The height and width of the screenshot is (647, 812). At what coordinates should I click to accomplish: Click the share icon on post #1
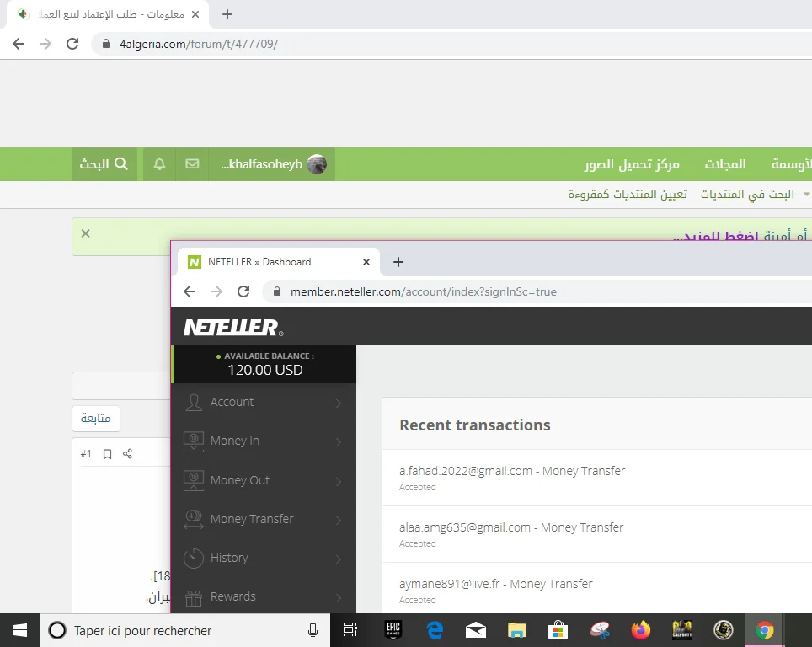[128, 454]
